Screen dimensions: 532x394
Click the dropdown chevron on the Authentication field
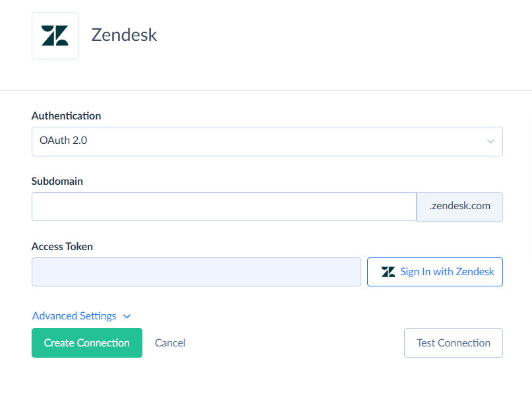coord(490,141)
